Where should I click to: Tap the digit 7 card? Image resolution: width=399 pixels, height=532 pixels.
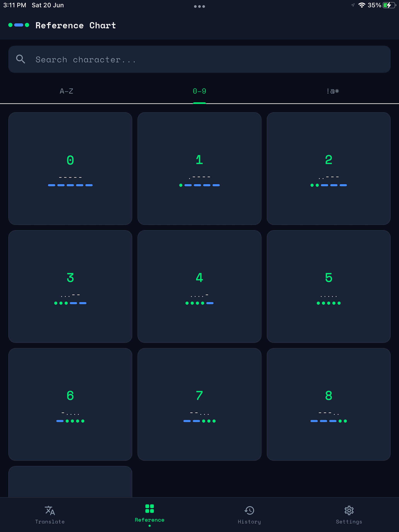click(x=199, y=404)
